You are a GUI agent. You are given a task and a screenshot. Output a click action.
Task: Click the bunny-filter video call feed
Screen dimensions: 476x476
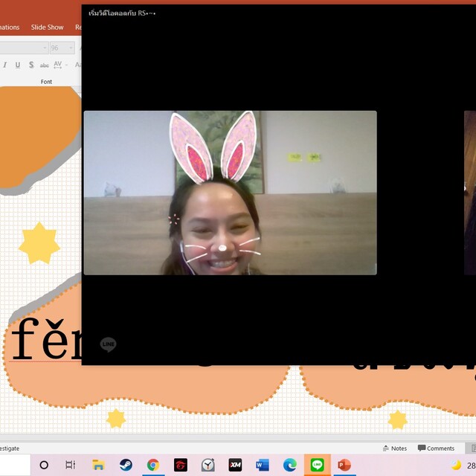point(230,193)
